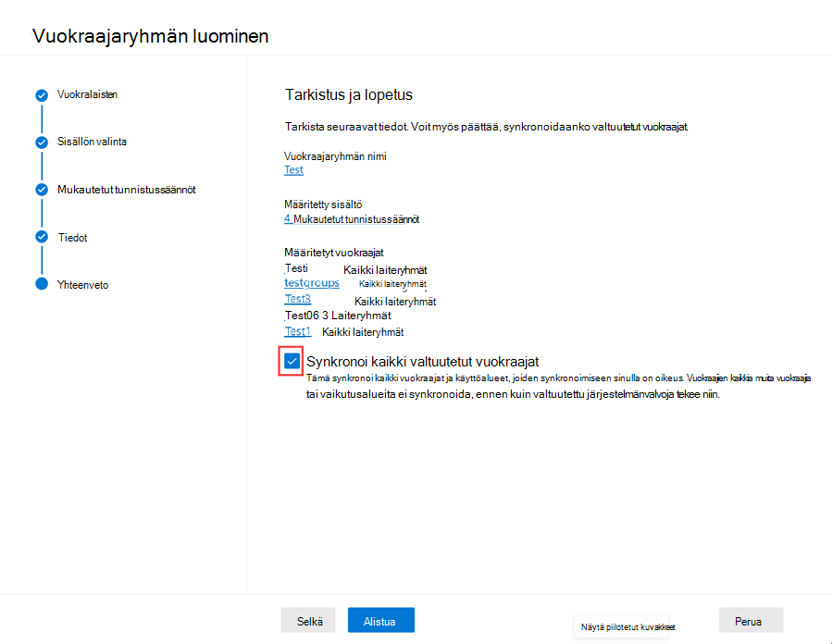Image resolution: width=833 pixels, height=644 pixels.
Task: Click Kaikki laiteryhmät next to Test1
Action: 363,332
